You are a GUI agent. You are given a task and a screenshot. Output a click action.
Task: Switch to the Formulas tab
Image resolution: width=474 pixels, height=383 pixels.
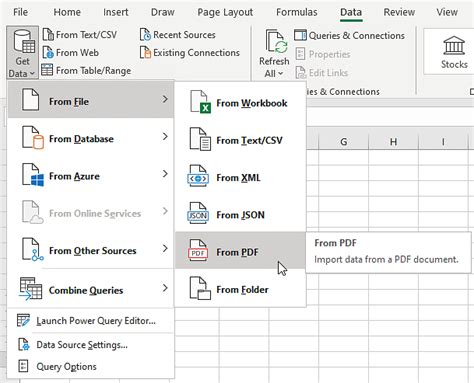[297, 12]
